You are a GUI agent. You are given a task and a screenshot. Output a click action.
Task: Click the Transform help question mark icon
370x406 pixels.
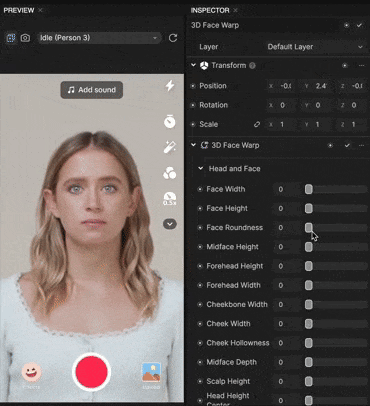[252, 65]
